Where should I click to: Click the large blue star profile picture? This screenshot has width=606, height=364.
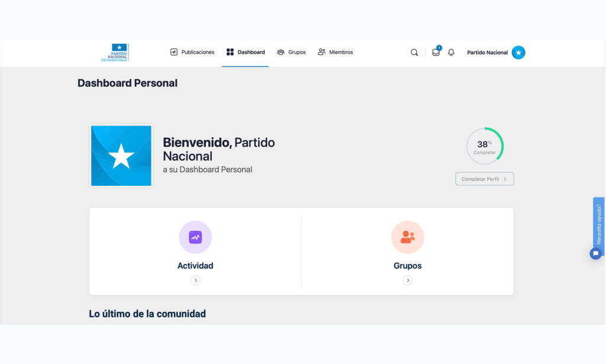pos(121,156)
